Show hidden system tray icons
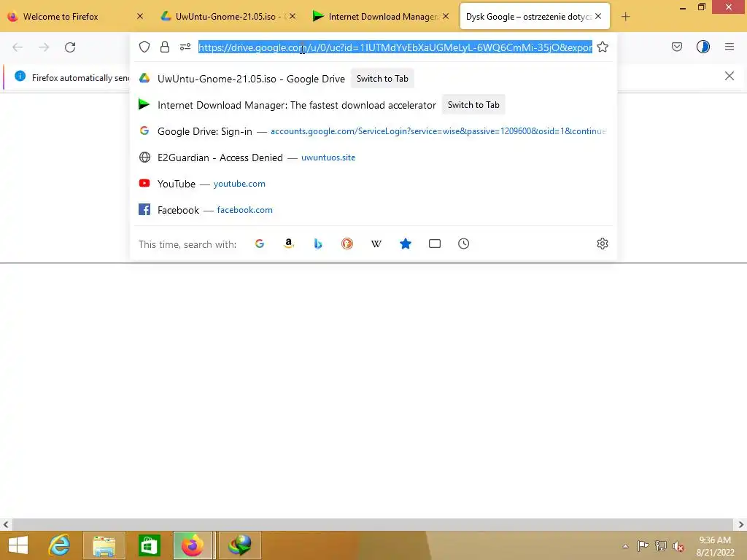747x560 pixels. (x=625, y=547)
